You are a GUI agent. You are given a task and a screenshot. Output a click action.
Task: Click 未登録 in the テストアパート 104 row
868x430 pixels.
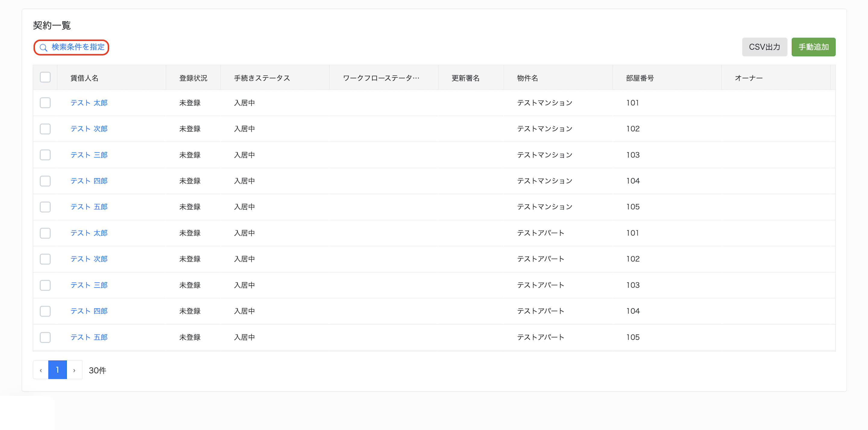[190, 311]
